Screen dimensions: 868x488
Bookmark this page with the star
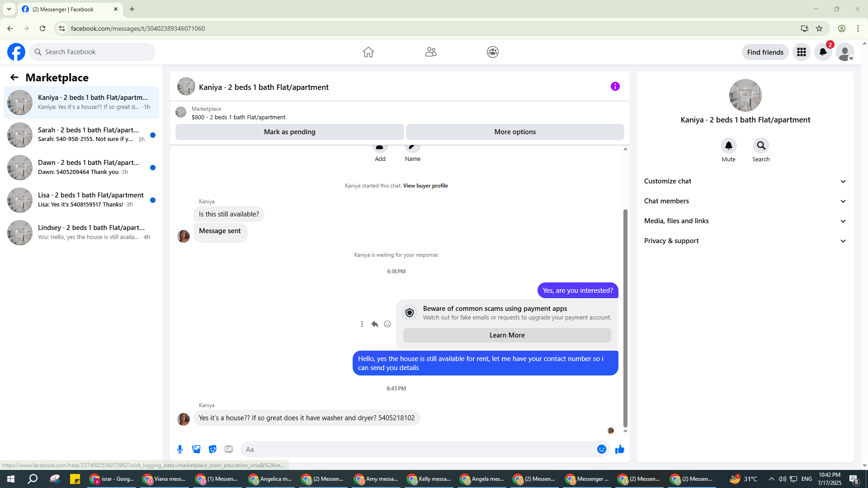(x=819, y=28)
